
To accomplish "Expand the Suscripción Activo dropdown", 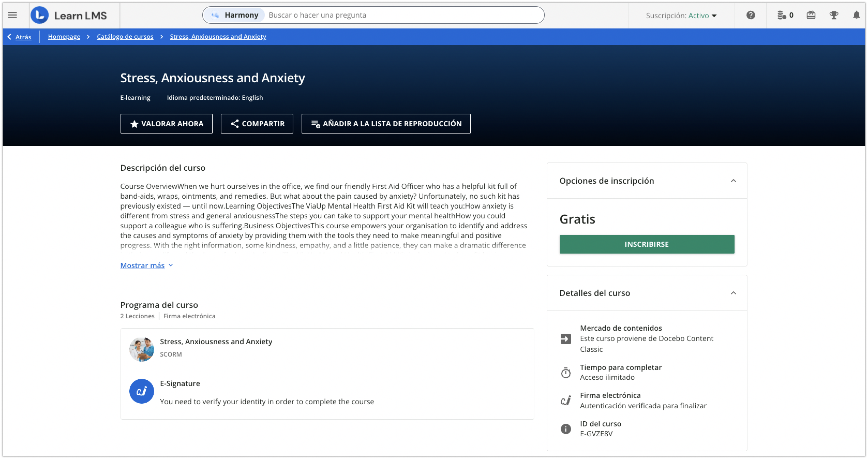I will point(681,16).
